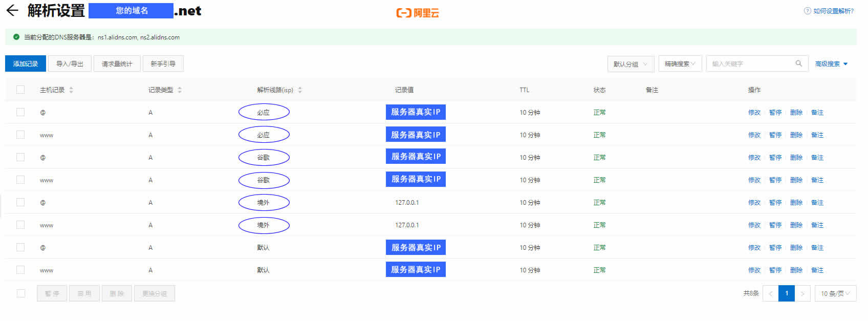Click the keyword search input field
This screenshot has width=868, height=321.
click(x=750, y=64)
